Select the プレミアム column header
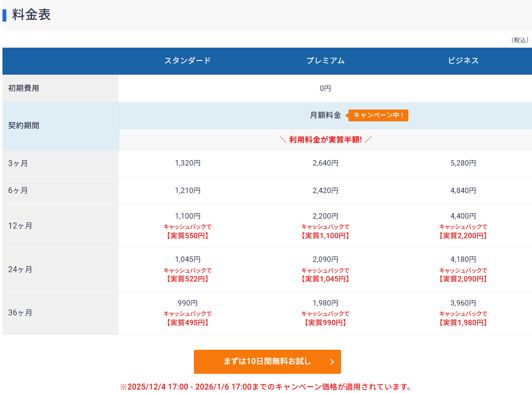The height and width of the screenshot is (393, 532). (x=325, y=61)
